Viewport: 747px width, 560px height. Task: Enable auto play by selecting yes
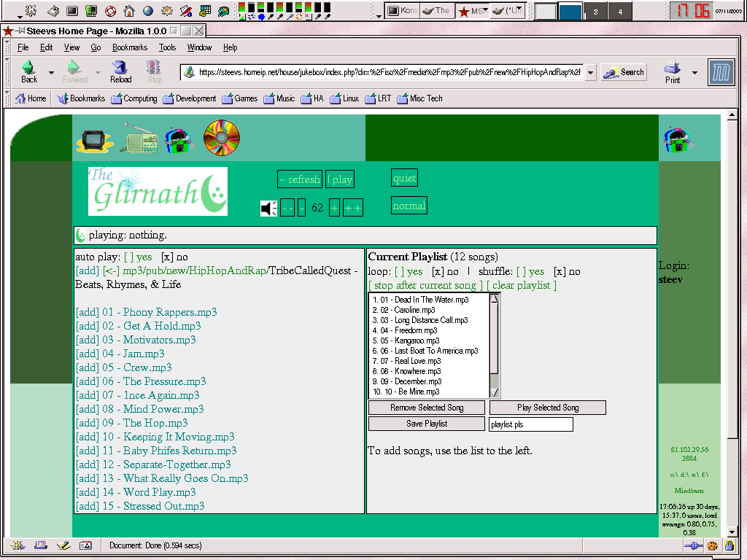138,257
